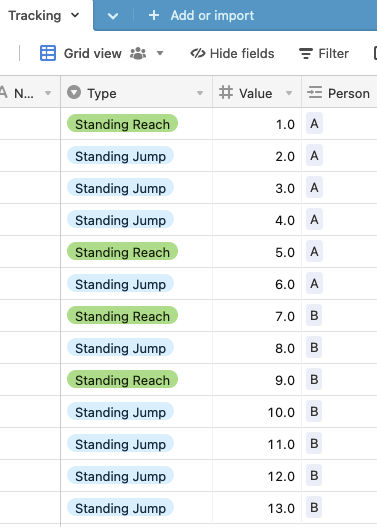Click the Hide fields button
377x527 pixels.
[232, 53]
